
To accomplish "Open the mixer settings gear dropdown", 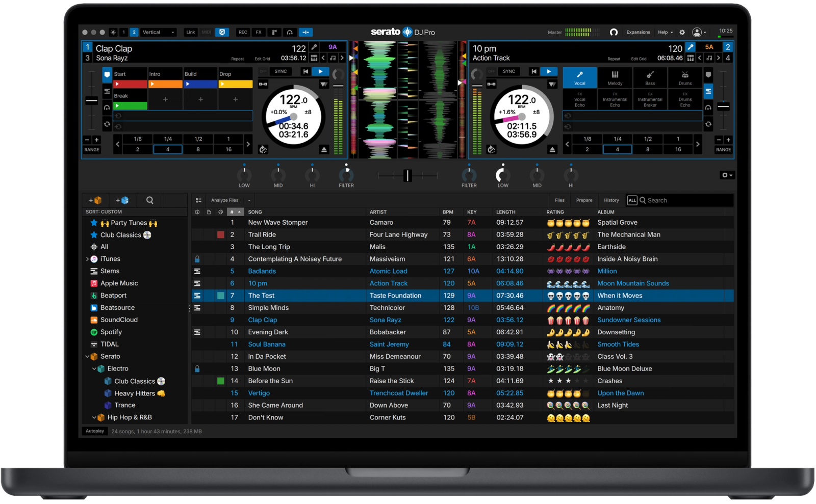I will [727, 175].
